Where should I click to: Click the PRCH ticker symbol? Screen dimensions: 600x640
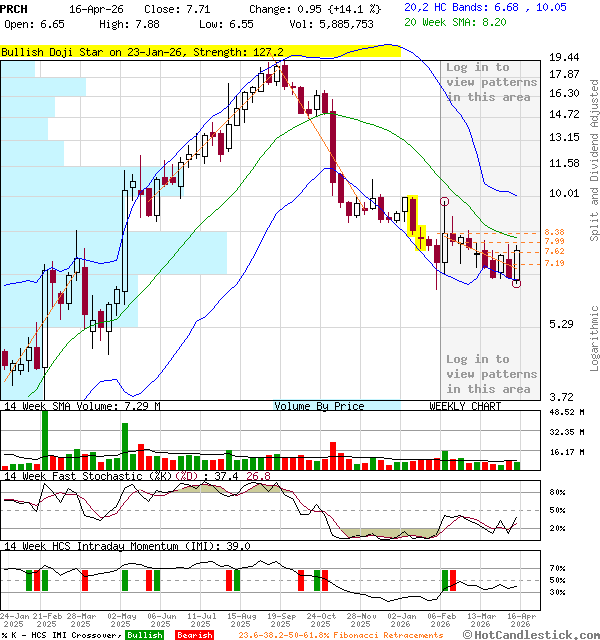pos(16,7)
